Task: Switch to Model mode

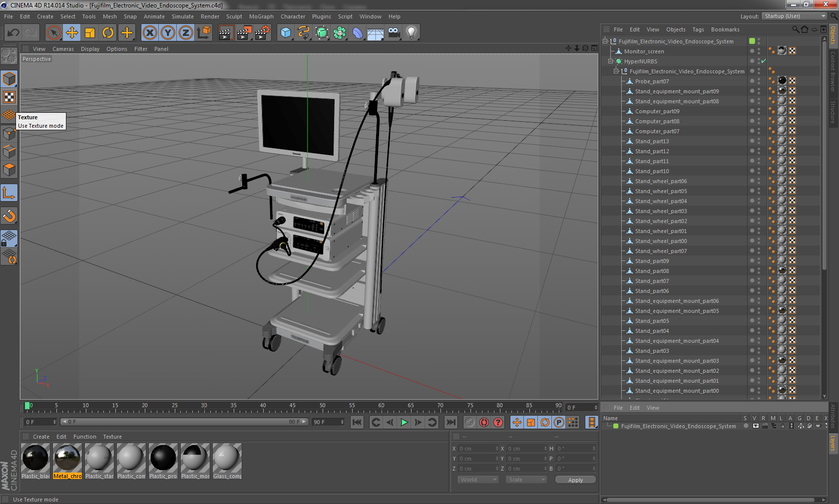Action: [9, 79]
